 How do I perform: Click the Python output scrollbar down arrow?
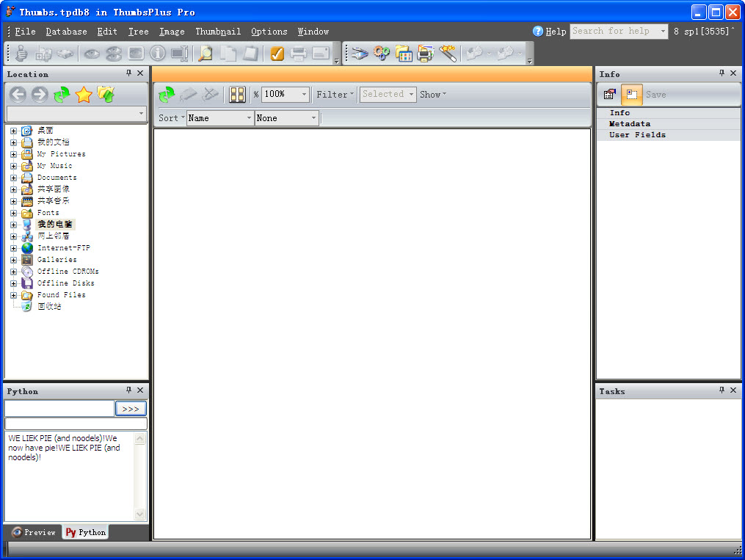[x=140, y=514]
